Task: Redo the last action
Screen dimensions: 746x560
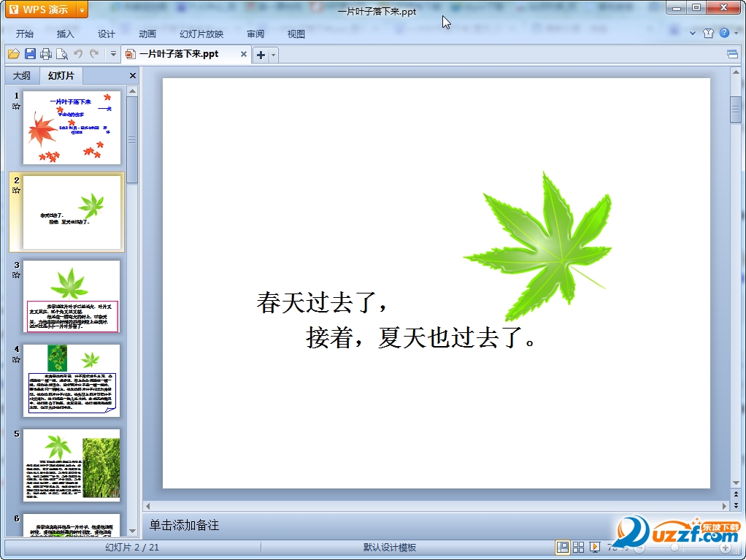Action: click(x=94, y=54)
